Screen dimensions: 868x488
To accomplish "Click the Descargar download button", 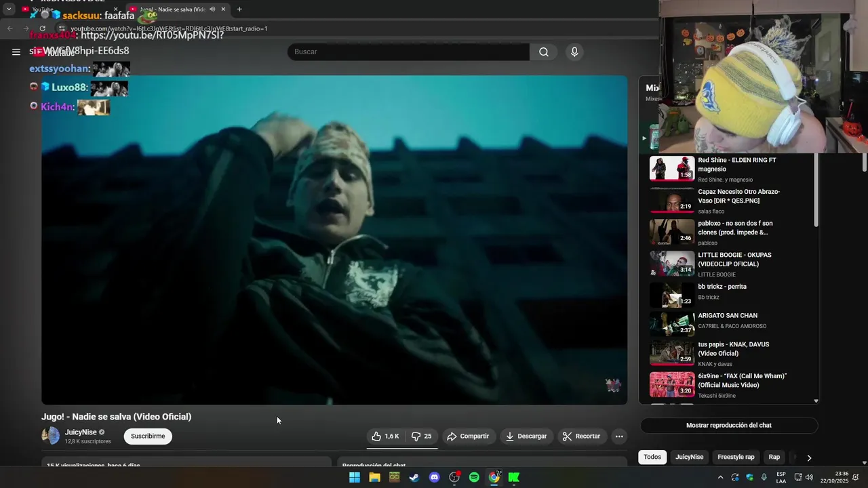I will pos(526,436).
